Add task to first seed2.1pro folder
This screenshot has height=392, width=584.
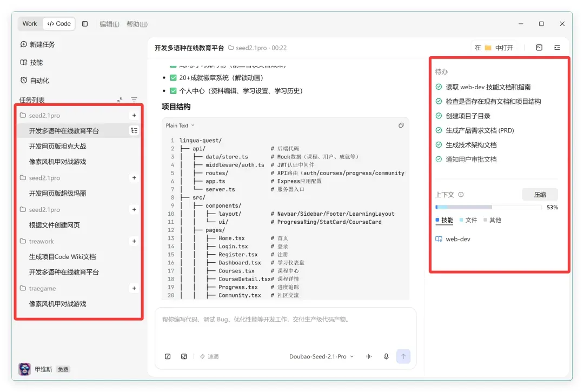point(134,115)
